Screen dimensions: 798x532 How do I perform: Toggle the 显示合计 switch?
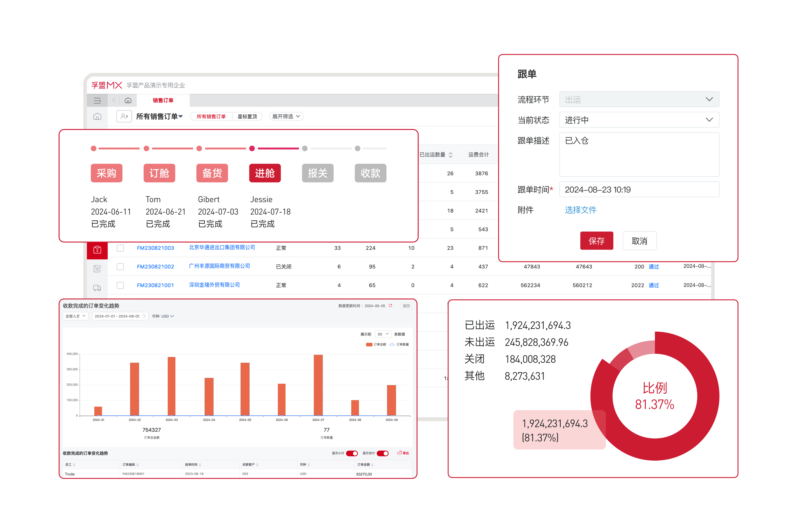tap(382, 453)
